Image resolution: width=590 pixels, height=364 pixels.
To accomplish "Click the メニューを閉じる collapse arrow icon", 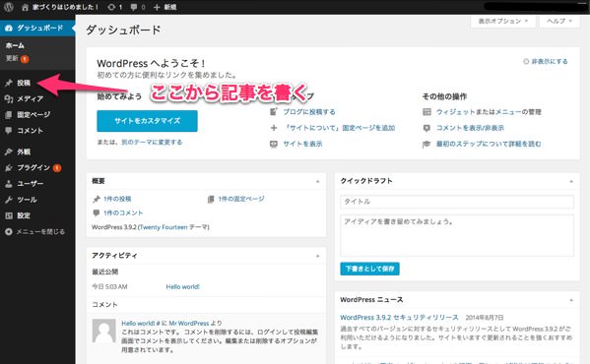I will click(9, 232).
